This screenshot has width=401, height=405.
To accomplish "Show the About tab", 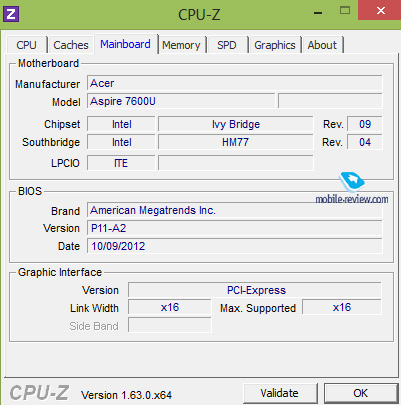I will pyautogui.click(x=322, y=45).
